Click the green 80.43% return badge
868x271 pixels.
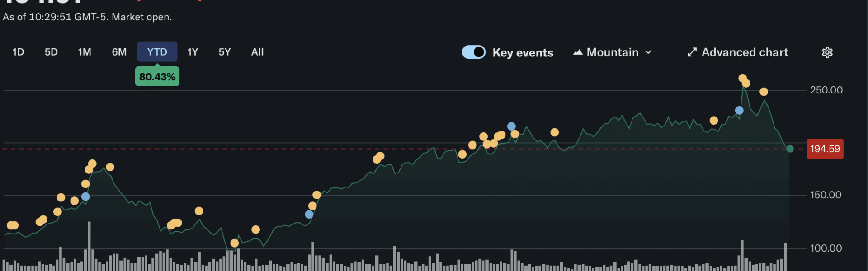point(157,77)
